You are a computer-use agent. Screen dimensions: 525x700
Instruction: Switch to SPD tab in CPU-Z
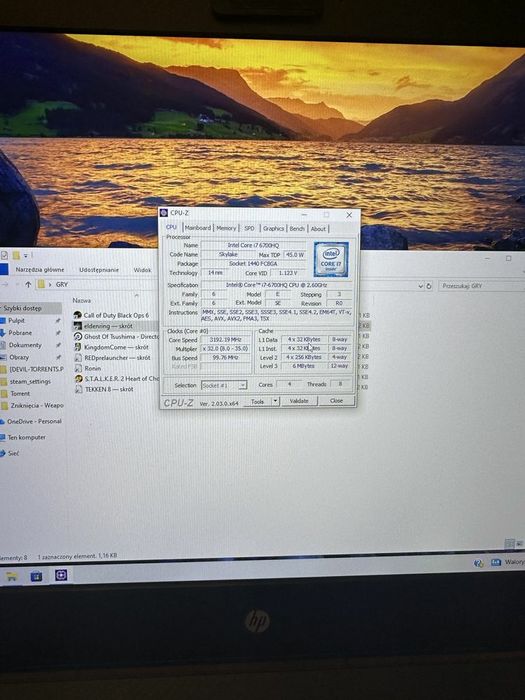[249, 228]
